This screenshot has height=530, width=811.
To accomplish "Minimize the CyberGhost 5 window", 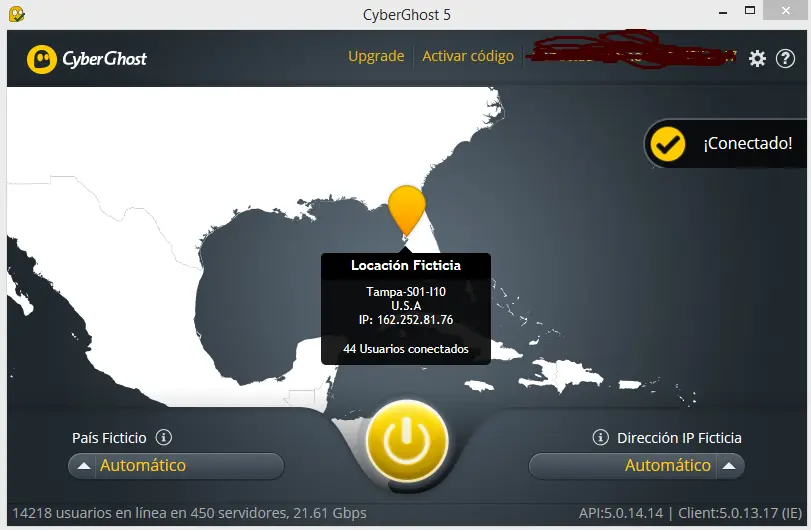I will 723,11.
